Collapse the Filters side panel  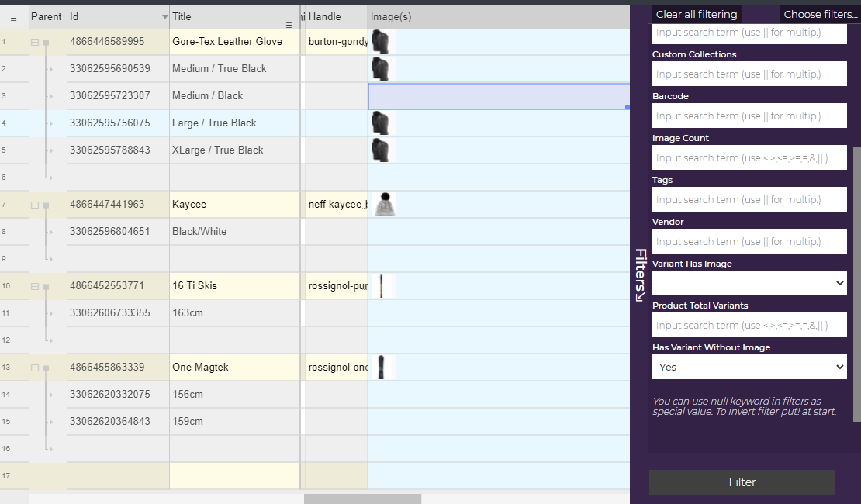pyautogui.click(x=641, y=274)
